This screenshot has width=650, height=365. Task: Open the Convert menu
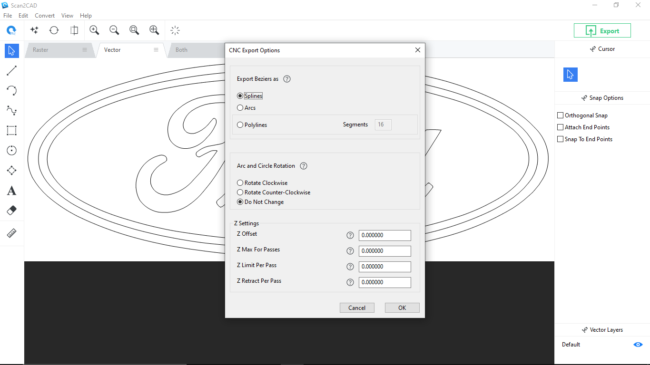pos(44,16)
